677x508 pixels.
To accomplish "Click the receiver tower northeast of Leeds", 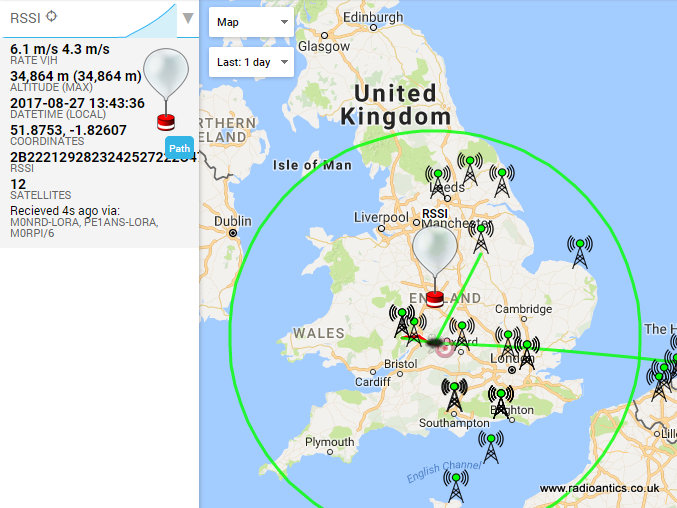I will pos(502,181).
